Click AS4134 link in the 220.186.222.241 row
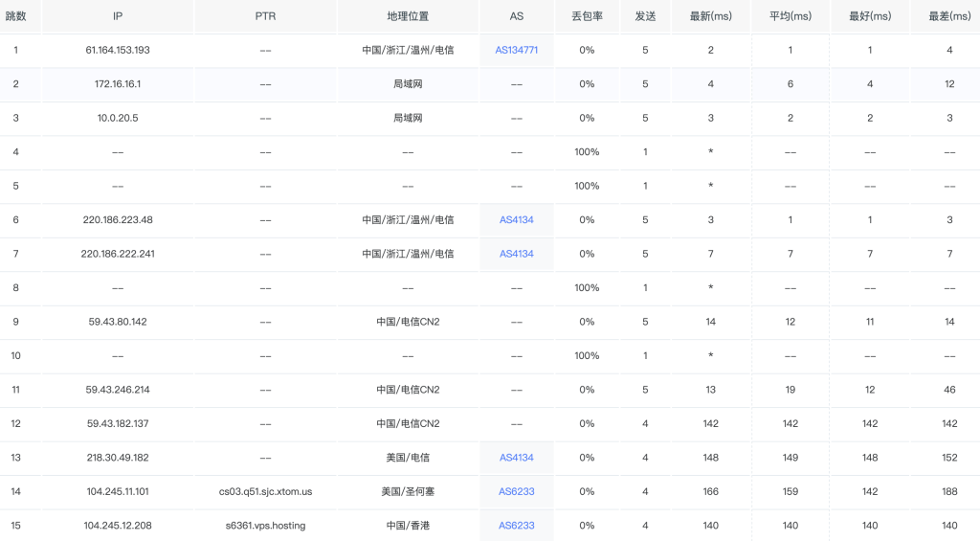 (516, 254)
